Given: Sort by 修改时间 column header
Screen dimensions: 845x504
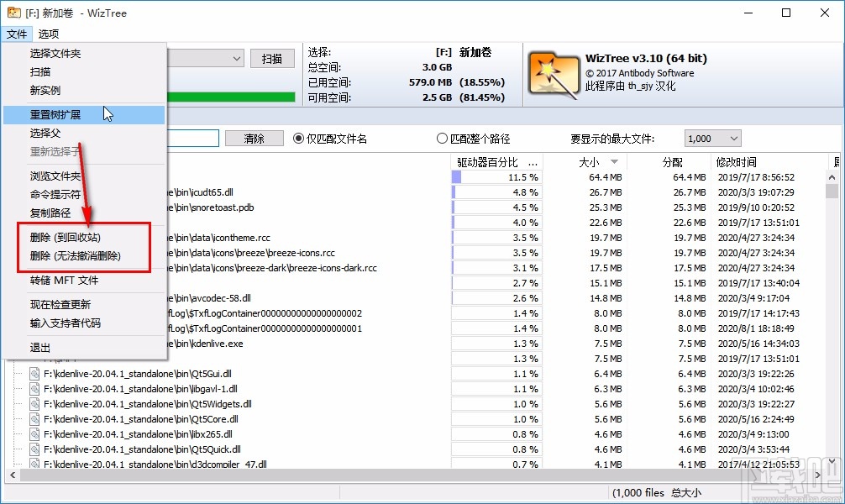Looking at the screenshot, I should point(770,162).
